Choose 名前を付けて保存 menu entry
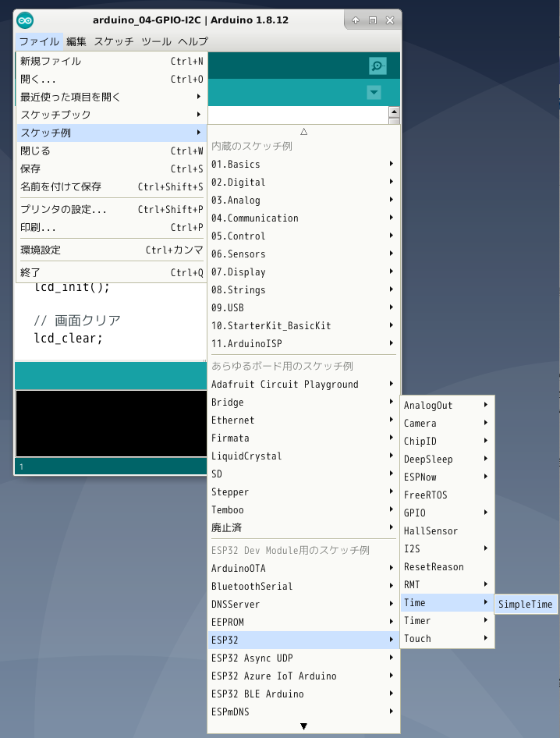560x738 pixels. pyautogui.click(x=110, y=187)
